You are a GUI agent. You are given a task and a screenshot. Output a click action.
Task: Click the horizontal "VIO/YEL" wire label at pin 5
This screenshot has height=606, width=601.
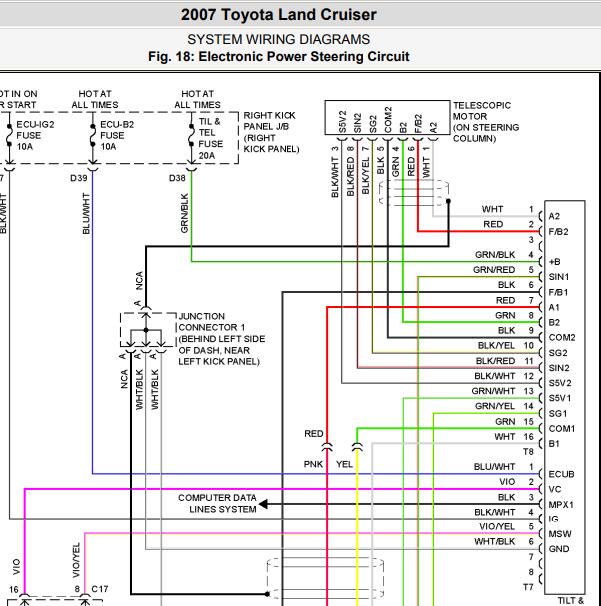tap(497, 527)
